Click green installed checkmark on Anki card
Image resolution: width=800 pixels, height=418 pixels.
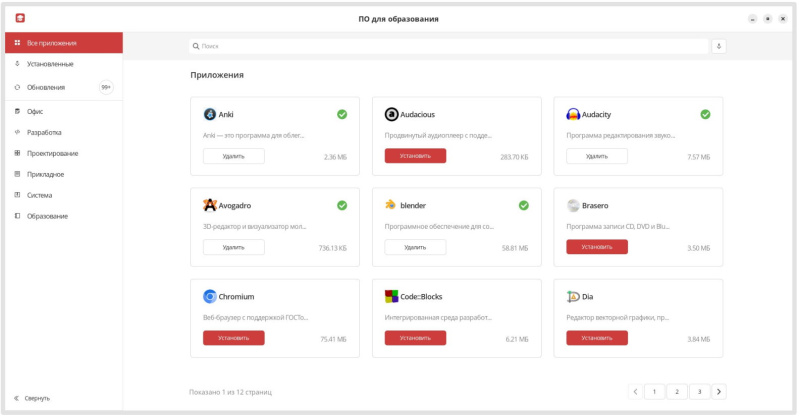point(342,114)
